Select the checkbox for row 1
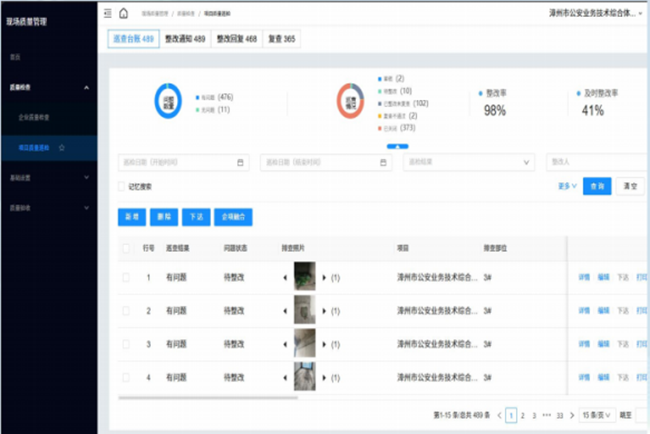This screenshot has height=434, width=650. tap(126, 278)
